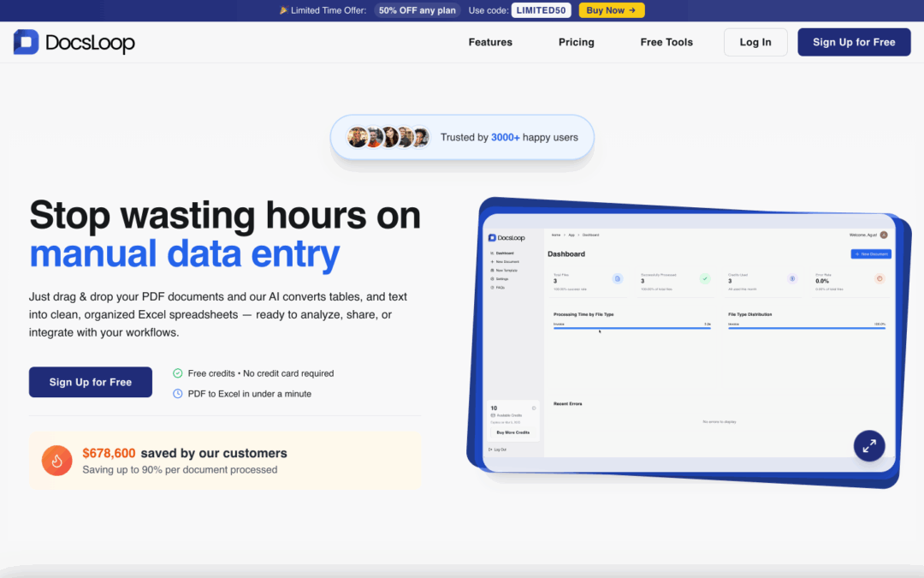
Task: Click the Credits Used icon in preview
Action: [x=792, y=278]
